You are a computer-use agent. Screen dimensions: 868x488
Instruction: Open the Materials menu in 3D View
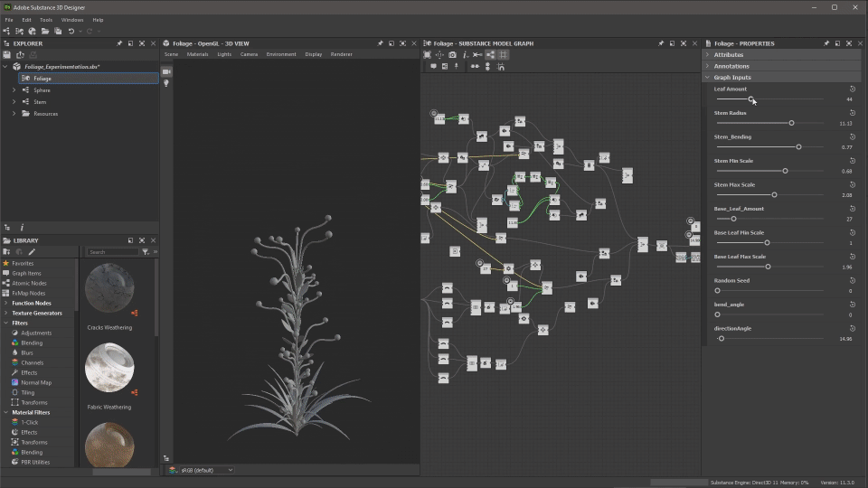198,54
